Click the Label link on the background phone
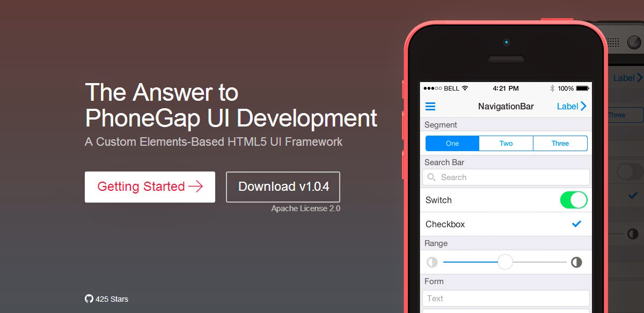The image size is (644, 313). (628, 78)
